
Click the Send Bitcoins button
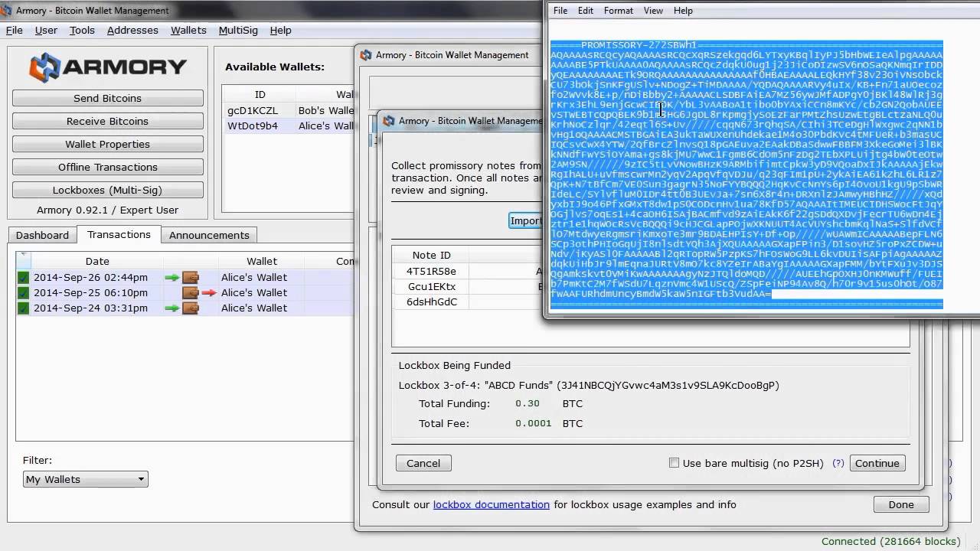pos(107,98)
